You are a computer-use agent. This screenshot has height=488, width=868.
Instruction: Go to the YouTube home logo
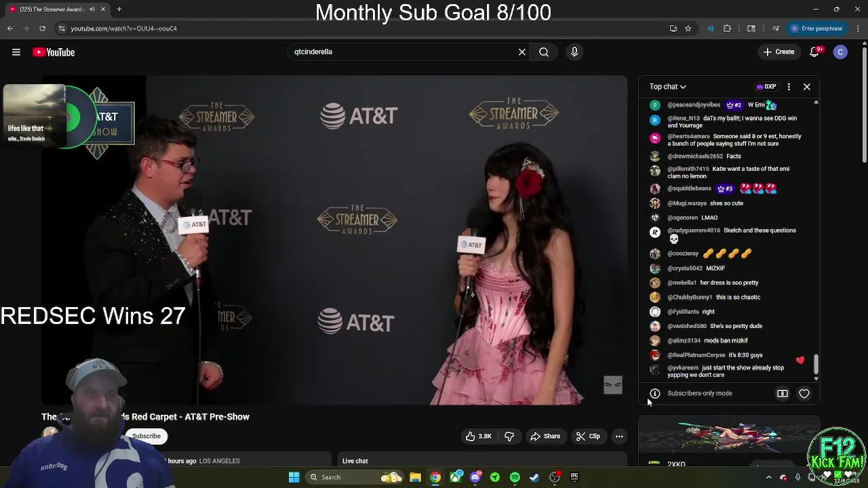tap(54, 52)
